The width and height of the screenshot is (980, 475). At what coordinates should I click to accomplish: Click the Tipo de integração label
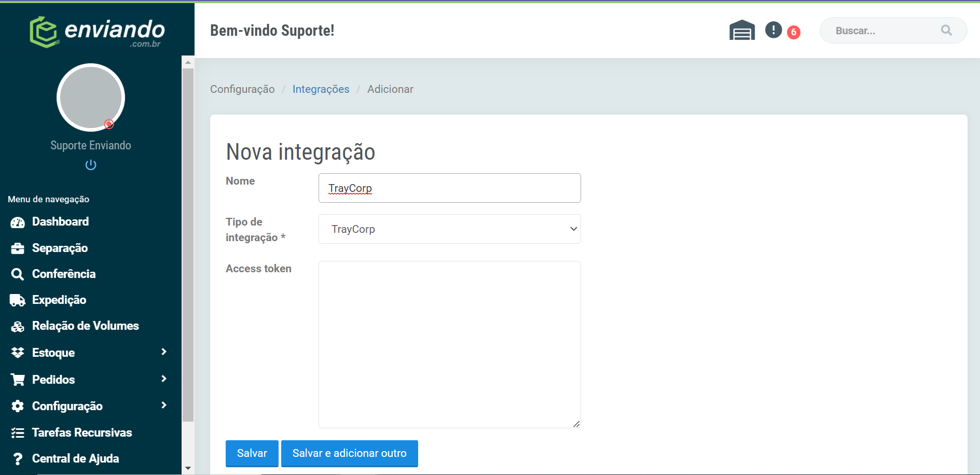255,230
